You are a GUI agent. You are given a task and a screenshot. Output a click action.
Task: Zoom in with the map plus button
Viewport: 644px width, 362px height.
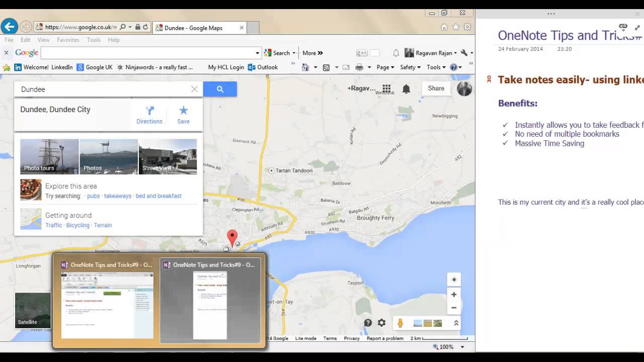454,295
